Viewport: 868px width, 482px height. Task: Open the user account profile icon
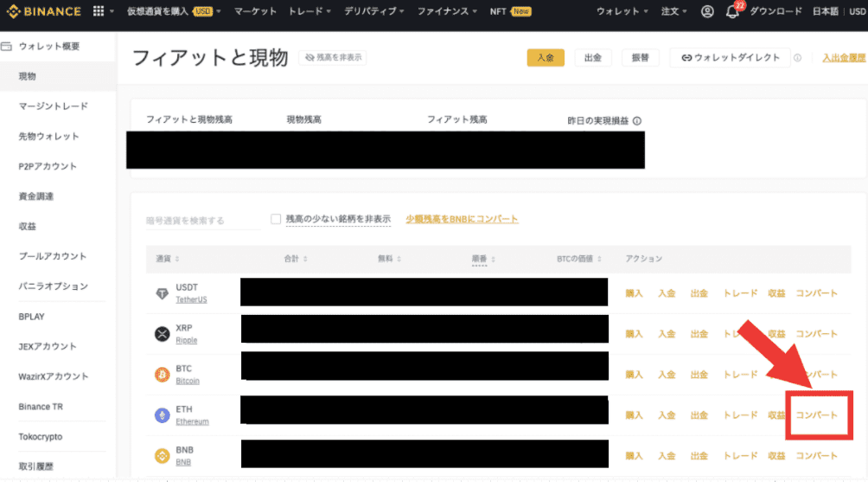[x=707, y=11]
